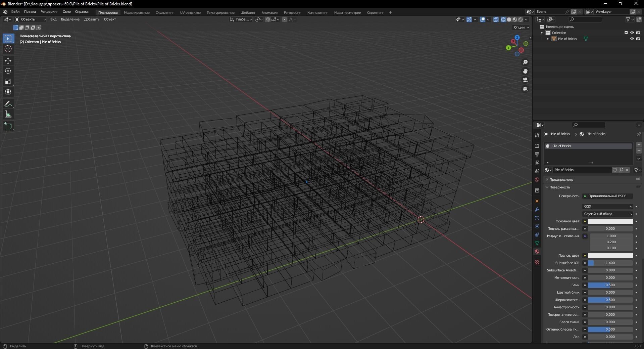Image resolution: width=644 pixels, height=349 pixels.
Task: Open the View Layer properties tab
Action: 537,163
